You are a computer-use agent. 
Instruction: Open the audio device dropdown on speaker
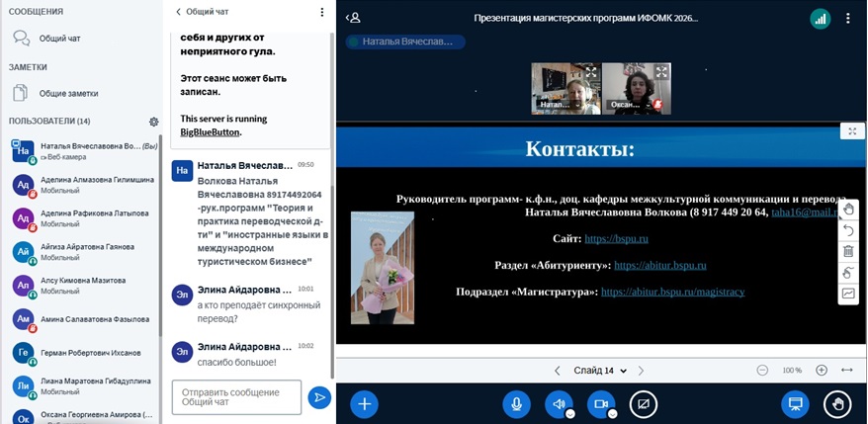click(x=569, y=413)
